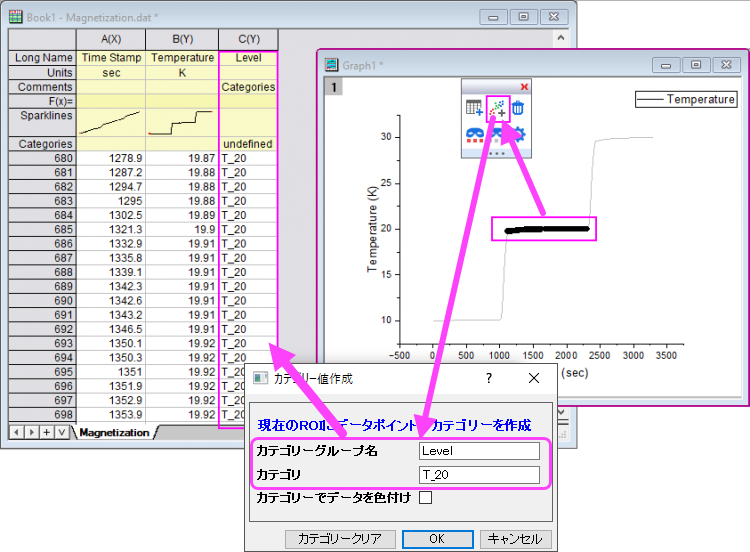Click the カテゴリーグループ名 input field
This screenshot has width=750, height=552.
(479, 451)
